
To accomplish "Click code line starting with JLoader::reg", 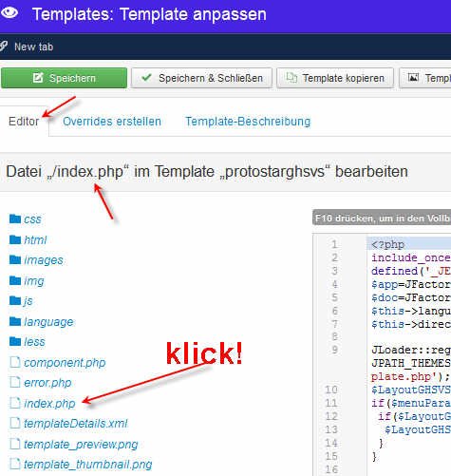I will 411,350.
